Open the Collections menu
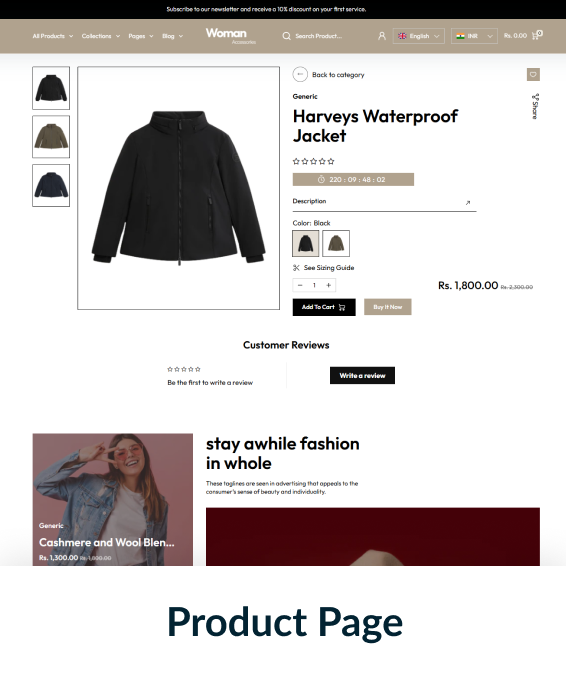 (101, 36)
